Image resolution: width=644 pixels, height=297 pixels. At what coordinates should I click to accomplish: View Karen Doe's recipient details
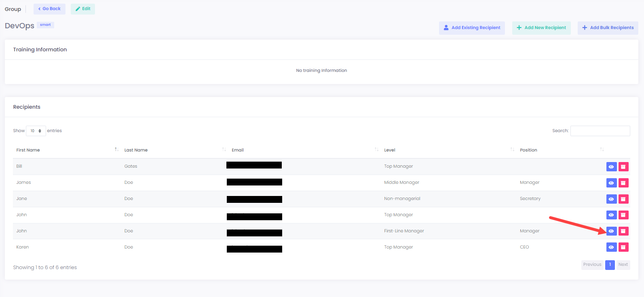pos(611,247)
